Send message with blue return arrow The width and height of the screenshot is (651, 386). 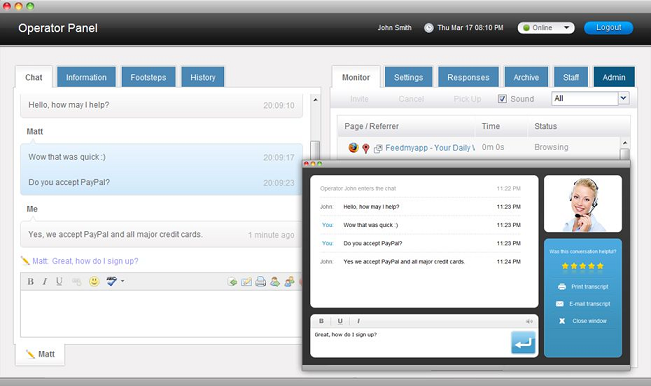pyautogui.click(x=523, y=342)
